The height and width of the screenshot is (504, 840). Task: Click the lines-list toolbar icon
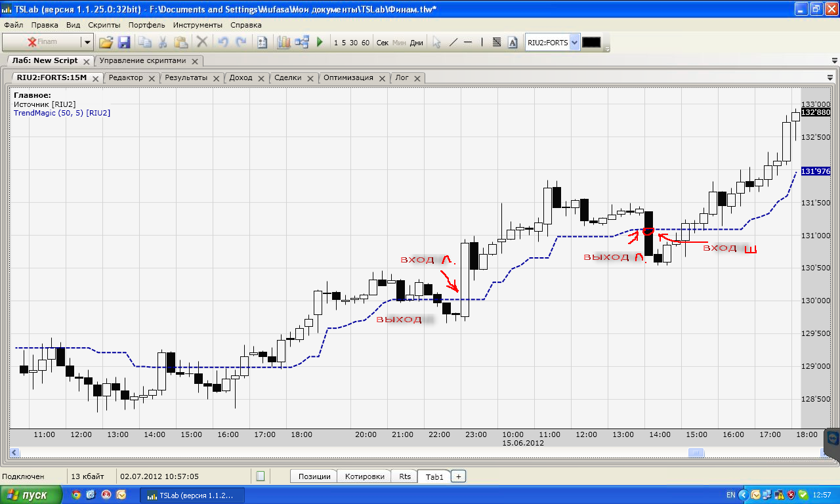(497, 43)
